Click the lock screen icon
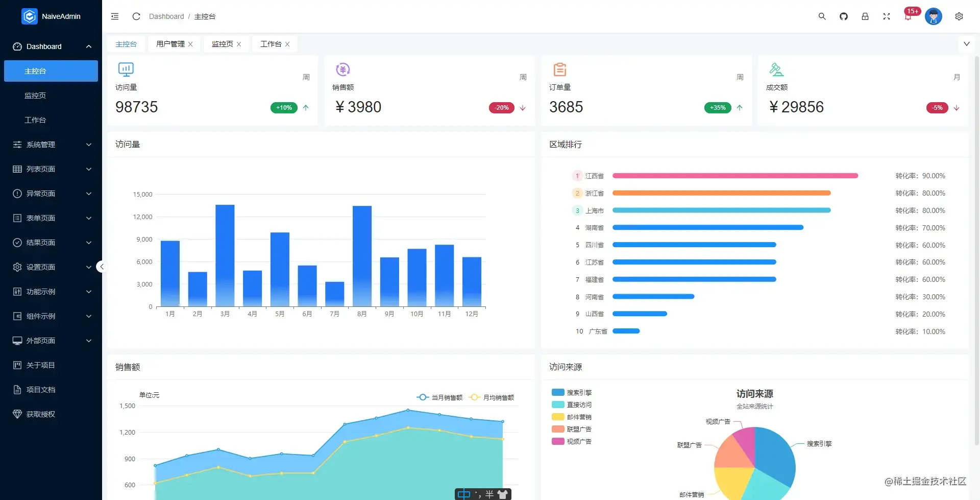This screenshot has width=980, height=500. 865,16
